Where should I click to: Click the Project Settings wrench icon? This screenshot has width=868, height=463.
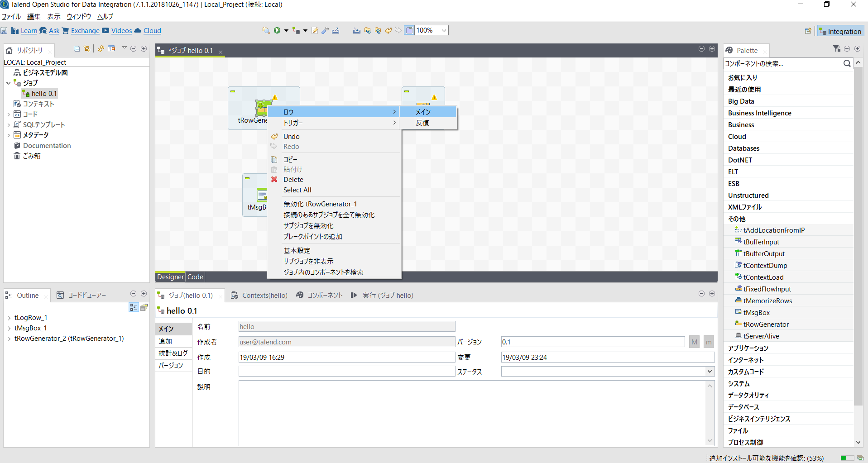pos(325,30)
